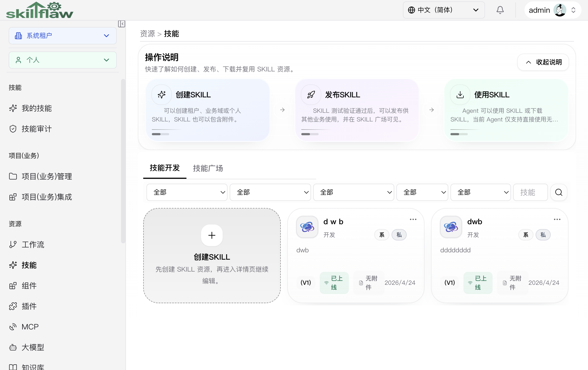Click the (V1) version tag on d w b card

306,283
